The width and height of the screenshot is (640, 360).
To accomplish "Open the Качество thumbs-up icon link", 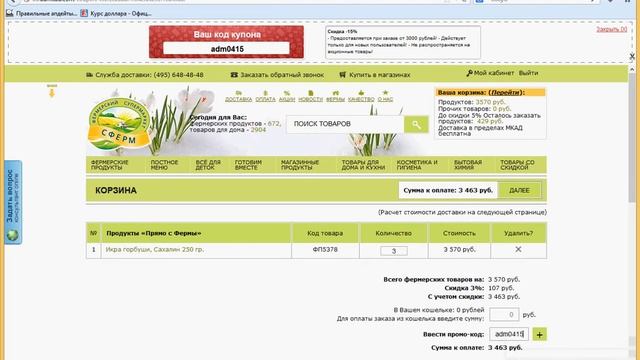I will (x=361, y=96).
